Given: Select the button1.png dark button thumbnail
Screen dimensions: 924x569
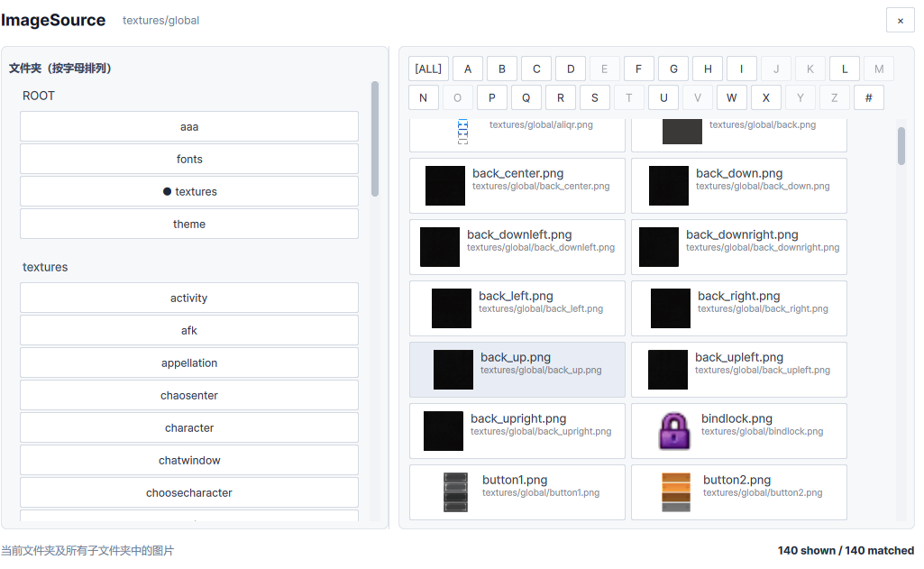Looking at the screenshot, I should point(455,492).
